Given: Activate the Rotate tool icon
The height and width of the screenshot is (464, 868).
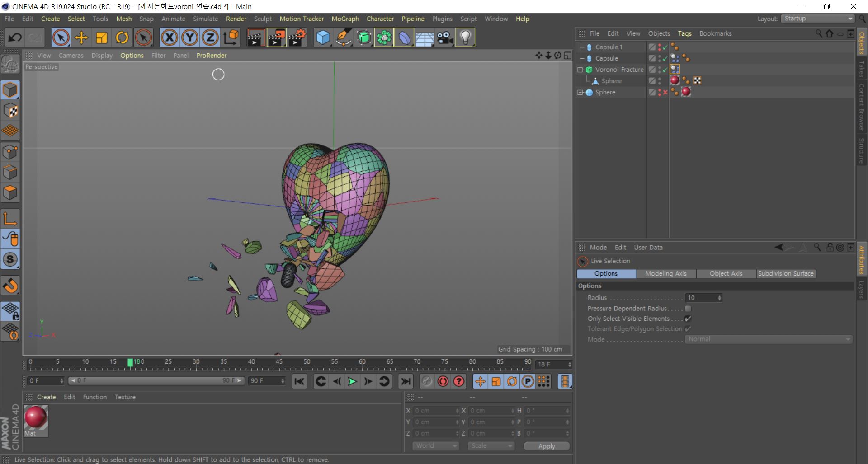Looking at the screenshot, I should click(122, 37).
